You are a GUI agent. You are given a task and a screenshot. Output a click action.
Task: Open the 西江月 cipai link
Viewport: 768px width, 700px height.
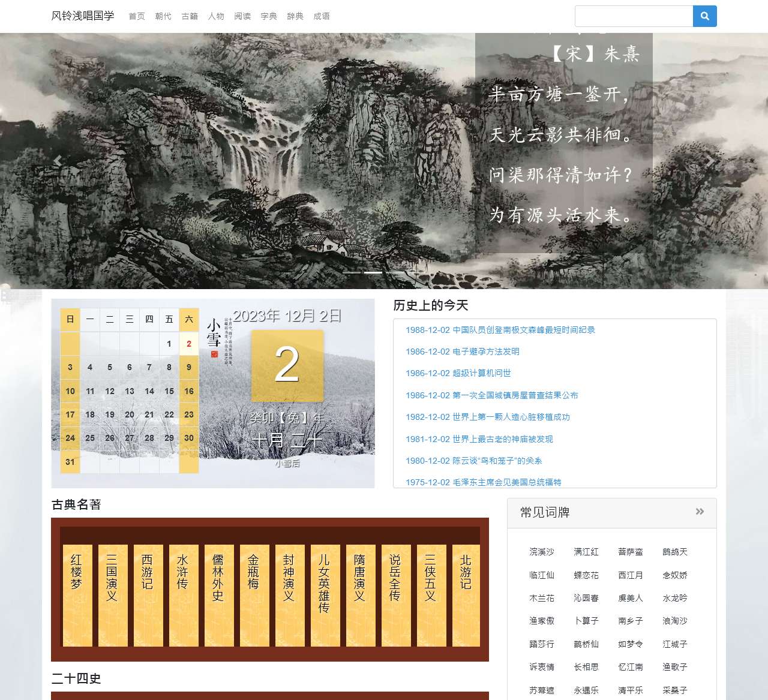tap(631, 575)
